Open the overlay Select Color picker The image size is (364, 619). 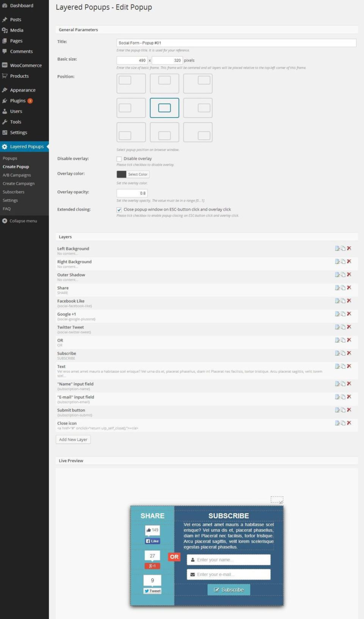[x=137, y=175]
